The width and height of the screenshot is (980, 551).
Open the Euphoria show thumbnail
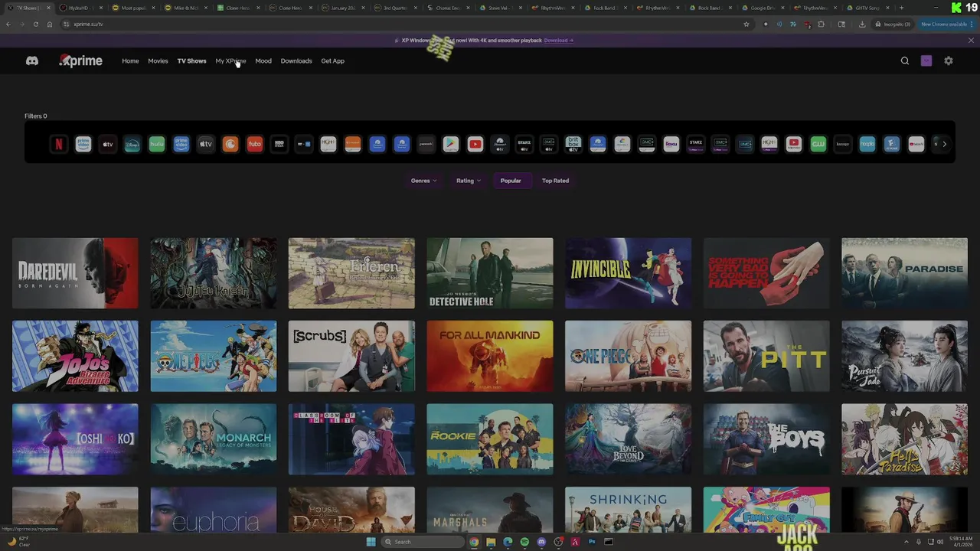pyautogui.click(x=214, y=510)
